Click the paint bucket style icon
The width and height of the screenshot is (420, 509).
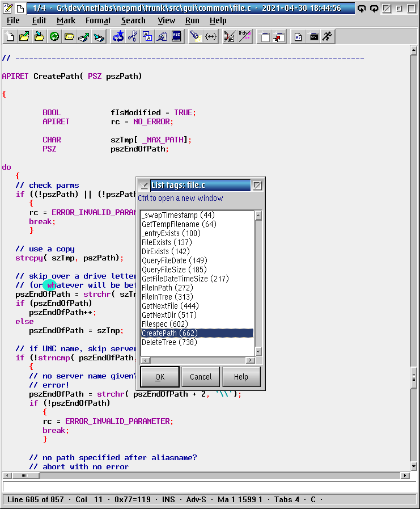pyautogui.click(x=162, y=36)
